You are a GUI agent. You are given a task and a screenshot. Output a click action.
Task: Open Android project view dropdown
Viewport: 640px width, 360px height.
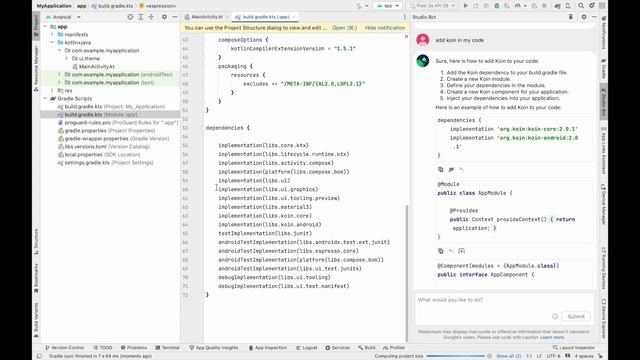coord(63,17)
